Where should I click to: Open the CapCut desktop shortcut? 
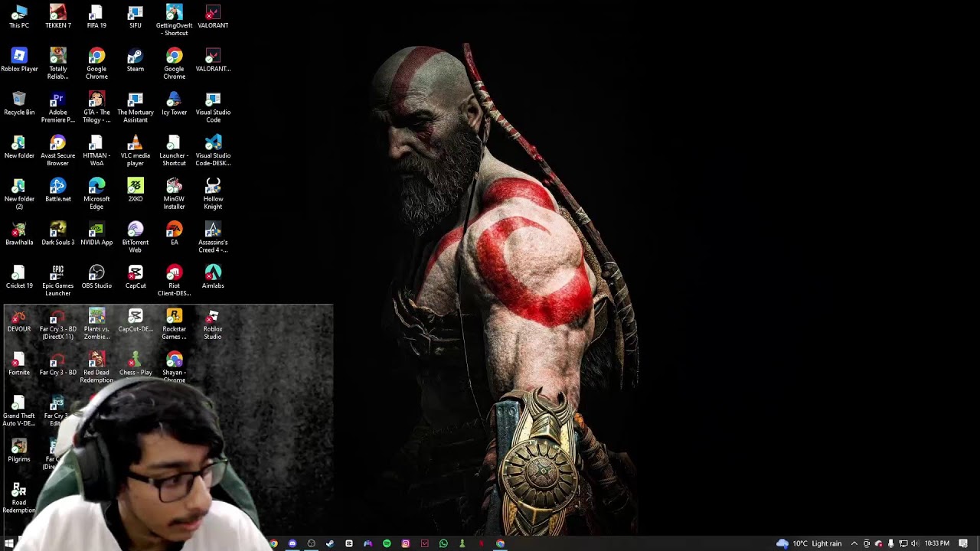[136, 277]
